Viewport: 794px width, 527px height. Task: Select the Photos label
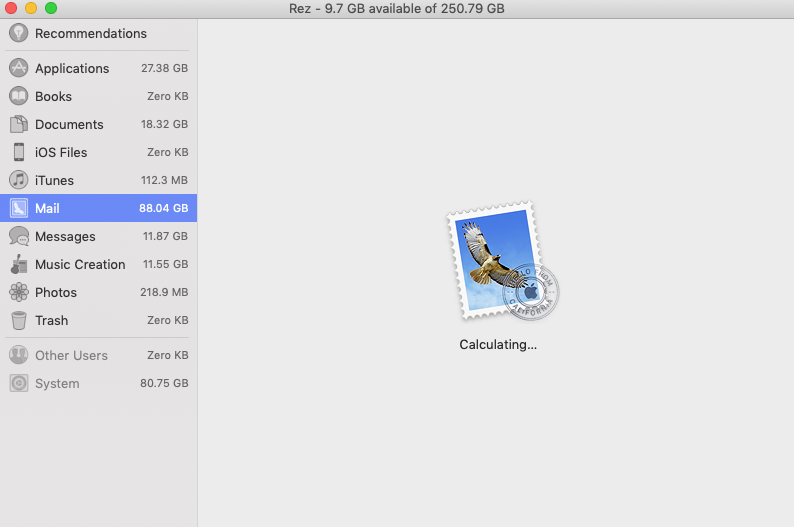tap(56, 292)
